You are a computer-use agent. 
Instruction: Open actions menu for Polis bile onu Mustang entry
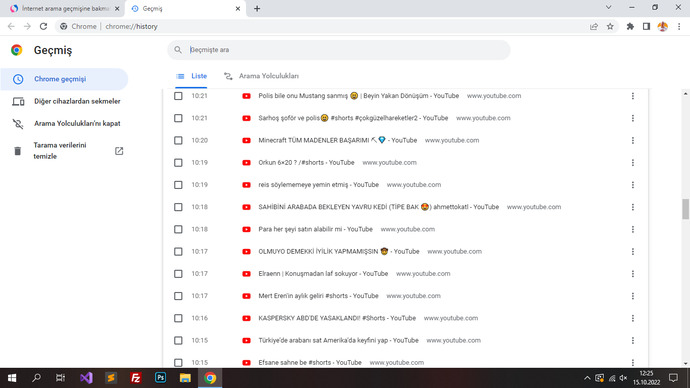pyautogui.click(x=633, y=96)
